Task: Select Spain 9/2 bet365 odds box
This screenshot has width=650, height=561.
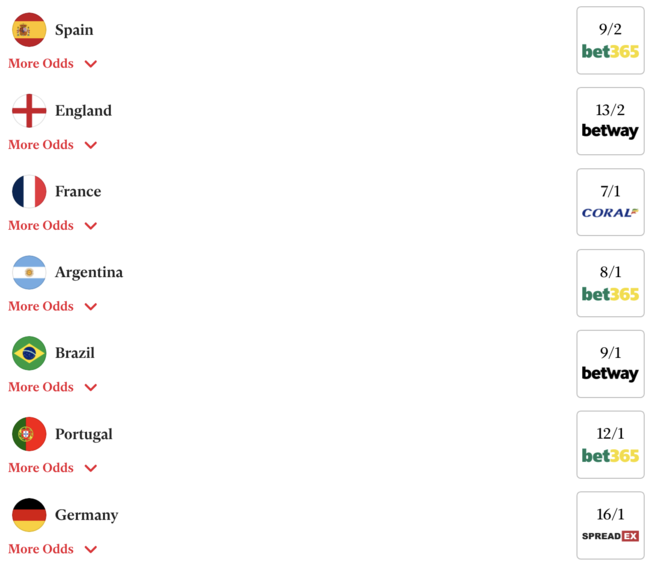Action: [610, 40]
